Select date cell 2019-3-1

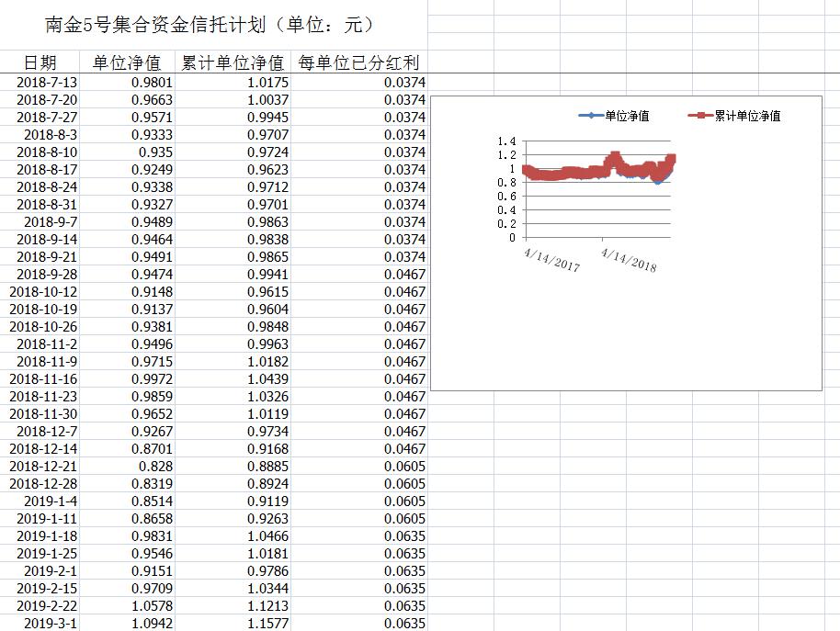(40, 623)
